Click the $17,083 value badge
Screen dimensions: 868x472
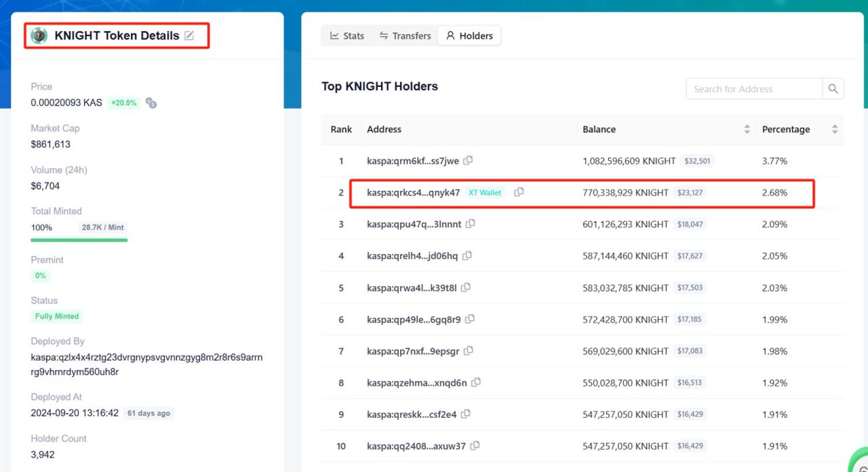pos(690,351)
